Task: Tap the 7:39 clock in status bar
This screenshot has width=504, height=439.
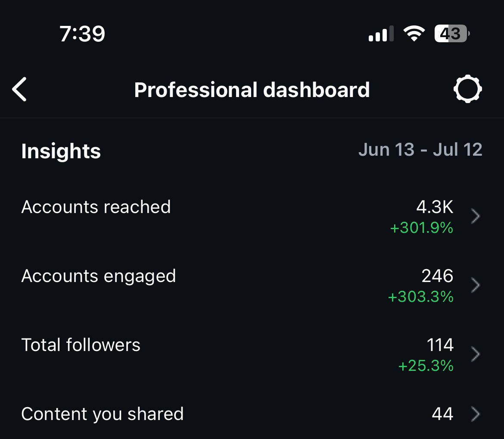Action: tap(82, 34)
